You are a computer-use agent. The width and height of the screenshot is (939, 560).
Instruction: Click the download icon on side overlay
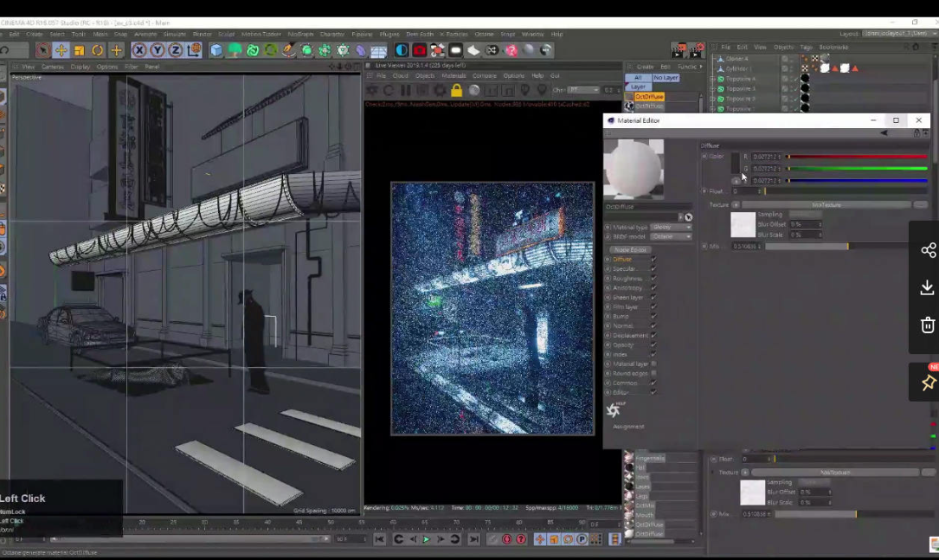coord(927,287)
